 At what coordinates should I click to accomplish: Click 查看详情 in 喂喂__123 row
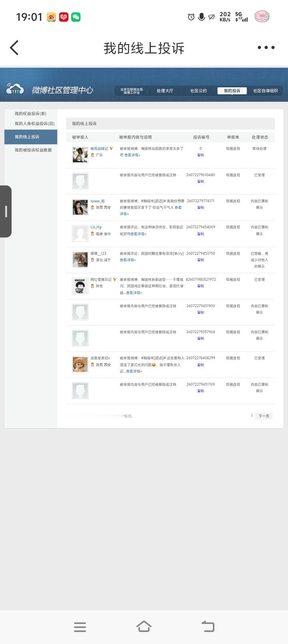point(128,260)
